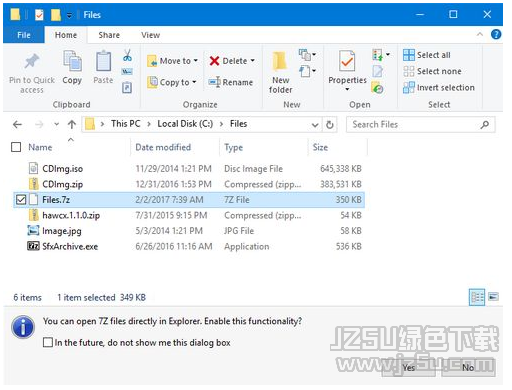
Task: Select the hawcx.1.1.0.zip file
Action: (71, 215)
